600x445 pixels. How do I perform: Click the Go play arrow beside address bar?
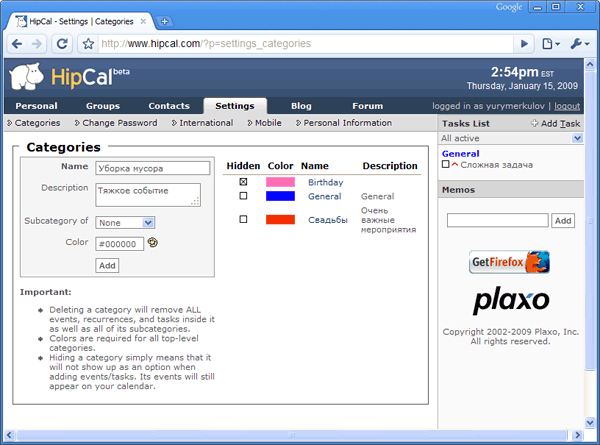pyautogui.click(x=524, y=44)
